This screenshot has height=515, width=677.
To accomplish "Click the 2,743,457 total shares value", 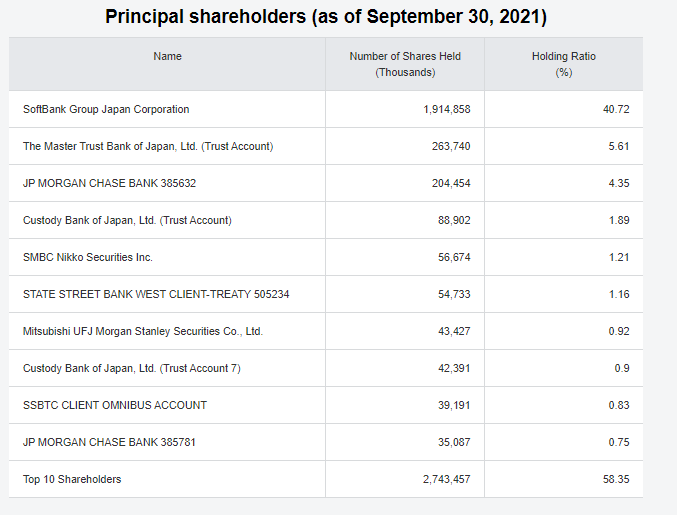I will point(447,479).
